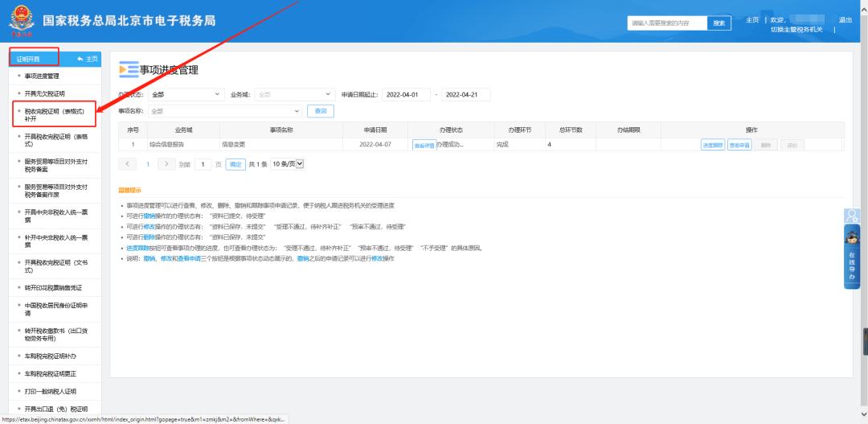Click 进度跟踪 in the 信息变更 row
Viewport: 868px width, 424px height.
point(712,145)
